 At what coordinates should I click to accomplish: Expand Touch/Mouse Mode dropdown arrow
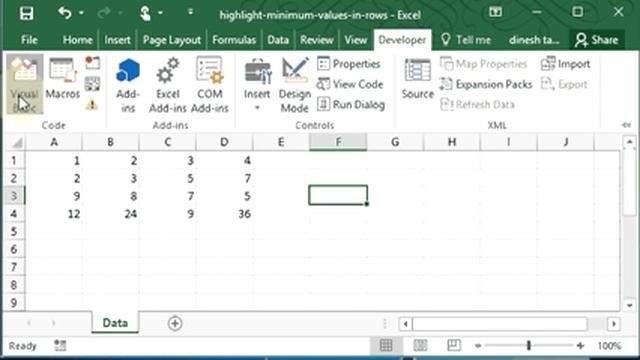pyautogui.click(x=160, y=13)
